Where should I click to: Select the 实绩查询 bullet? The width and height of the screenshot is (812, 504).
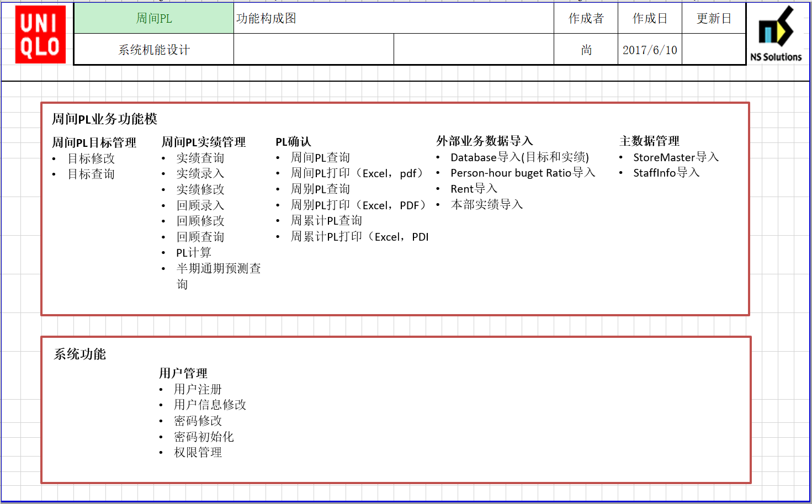200,158
